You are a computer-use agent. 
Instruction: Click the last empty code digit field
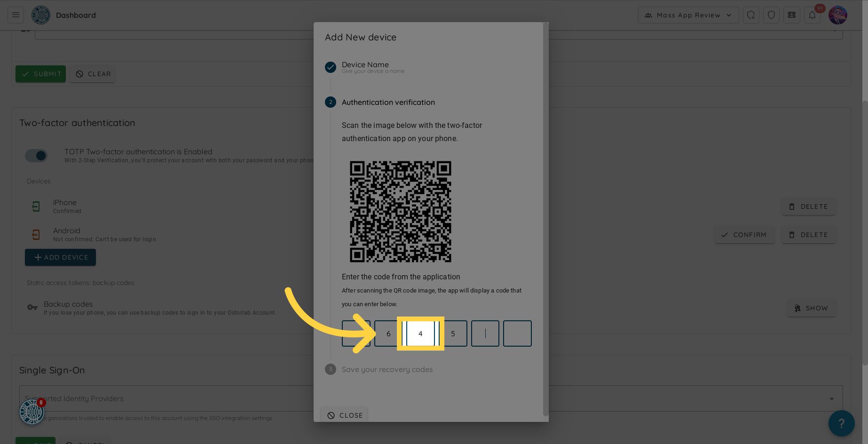tap(517, 333)
